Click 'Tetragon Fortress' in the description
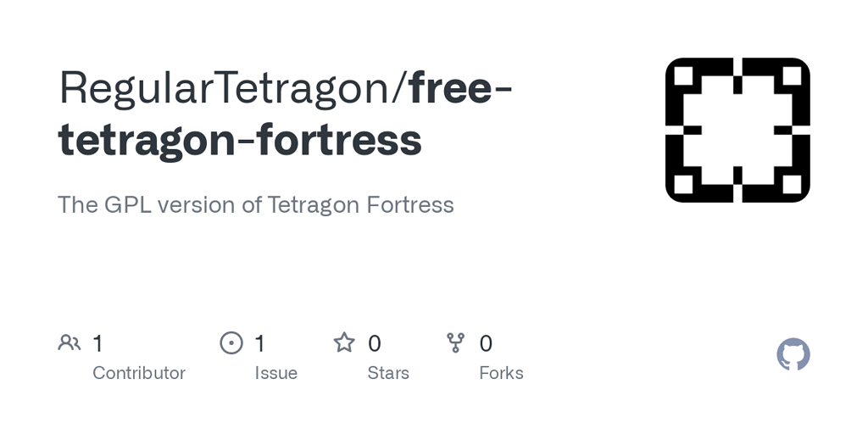868x434 pixels. click(360, 205)
